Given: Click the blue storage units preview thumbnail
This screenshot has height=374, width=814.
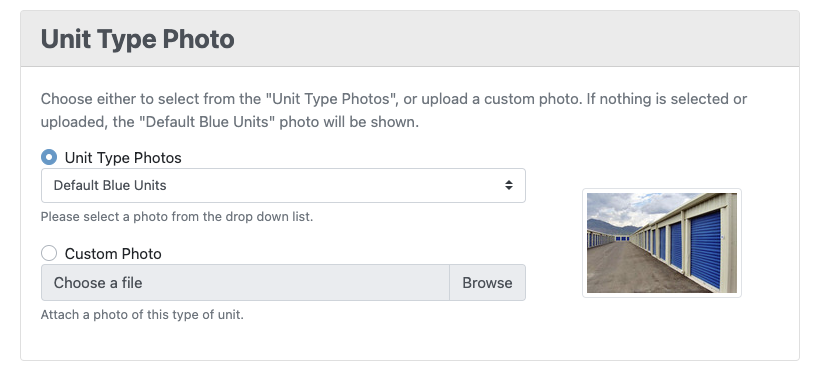Looking at the screenshot, I should click(x=662, y=243).
